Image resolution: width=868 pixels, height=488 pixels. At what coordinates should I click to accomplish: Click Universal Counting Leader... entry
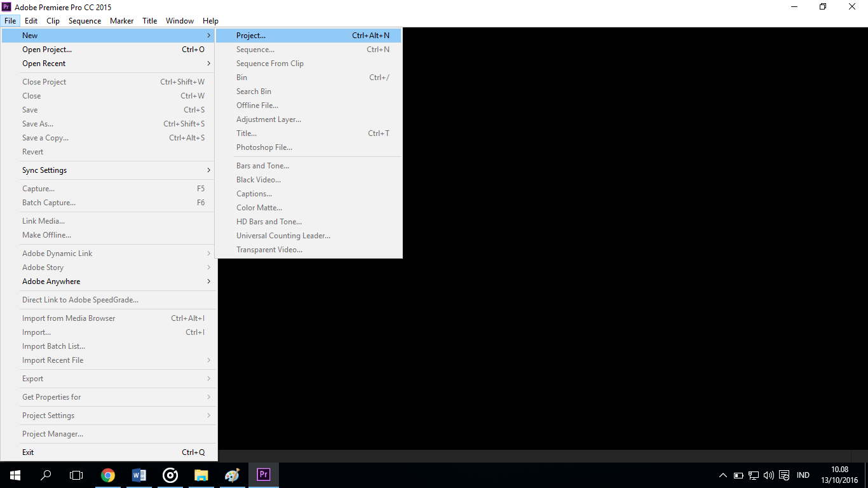(309, 236)
